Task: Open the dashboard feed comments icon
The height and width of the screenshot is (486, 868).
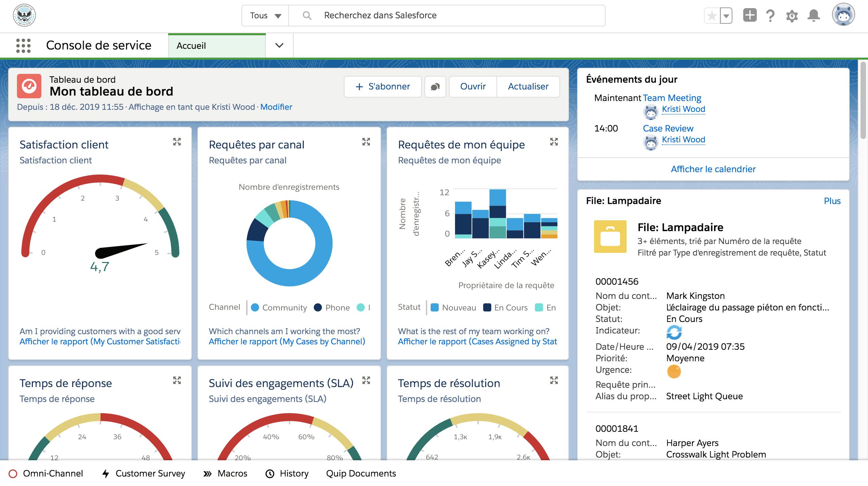Action: [435, 87]
